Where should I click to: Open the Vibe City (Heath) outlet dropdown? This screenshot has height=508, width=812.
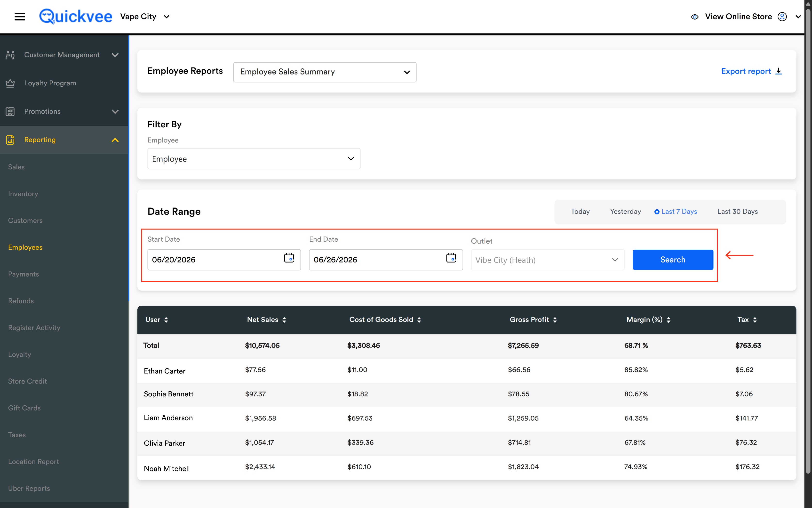click(x=547, y=260)
